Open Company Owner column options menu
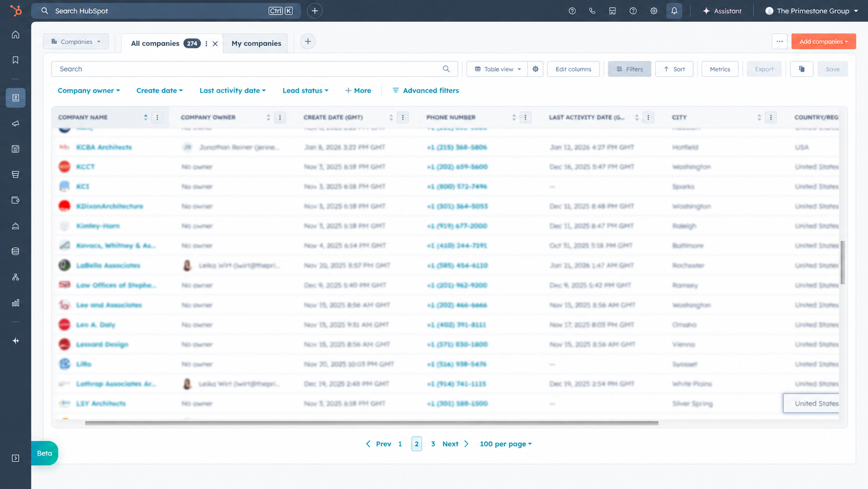This screenshot has height=489, width=868. [x=280, y=117]
